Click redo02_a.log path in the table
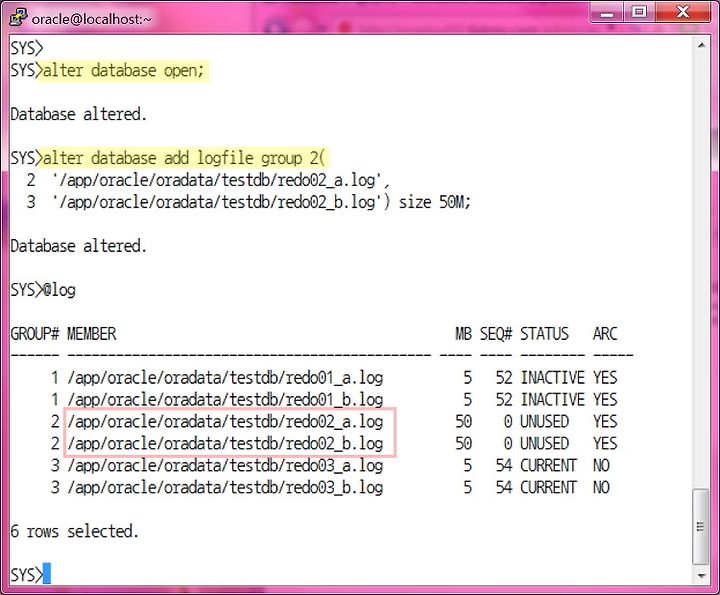The image size is (720, 595). (225, 421)
